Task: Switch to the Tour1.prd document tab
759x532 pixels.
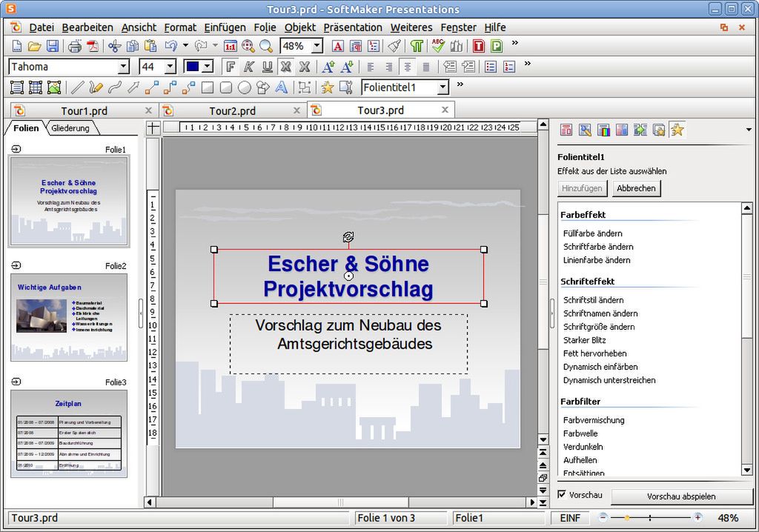Action: click(84, 111)
